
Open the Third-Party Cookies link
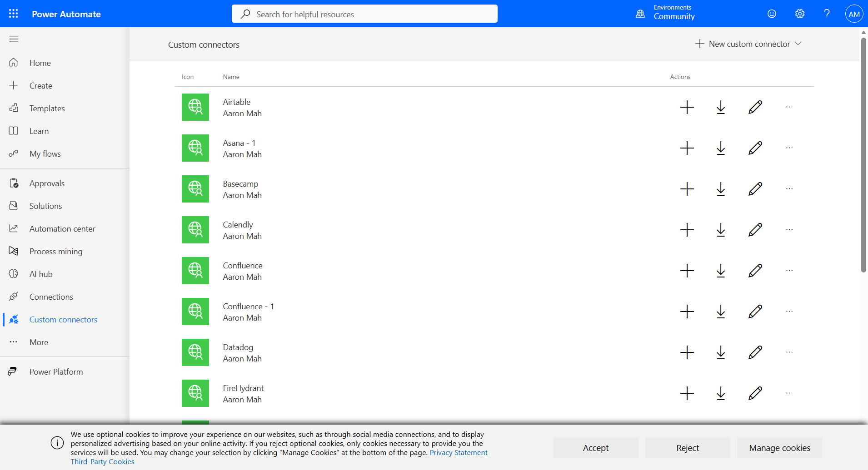[103, 461]
